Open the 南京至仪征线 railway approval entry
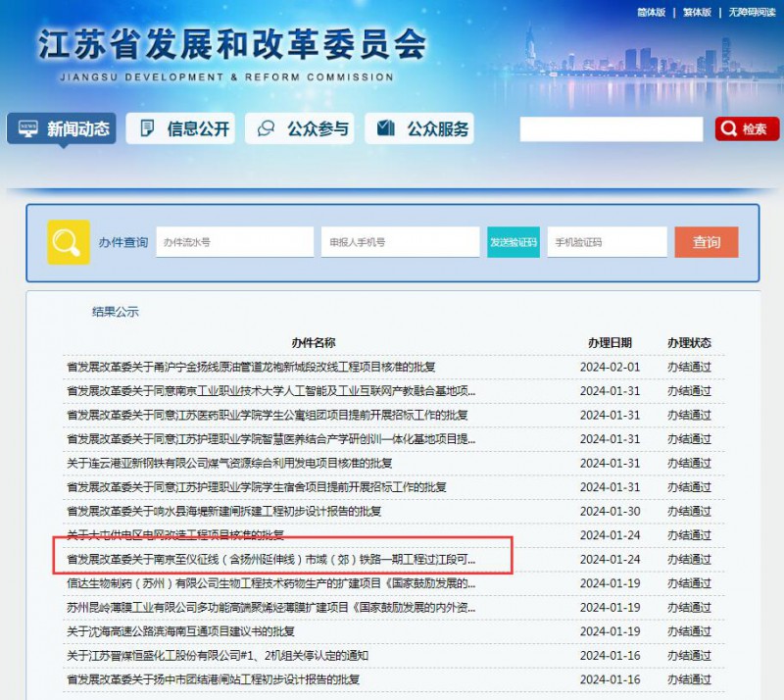The height and width of the screenshot is (700, 784). [271, 560]
